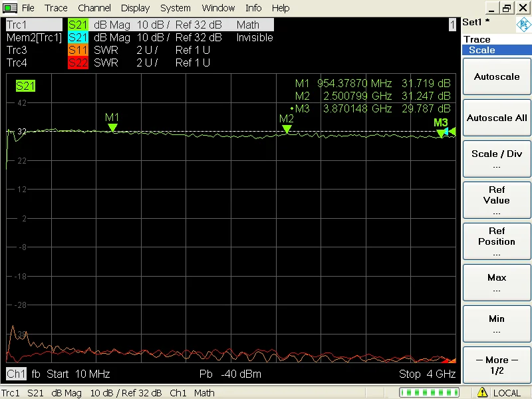Expand the More 1/2 softkey page
This screenshot has height=399, width=532.
[497, 365]
